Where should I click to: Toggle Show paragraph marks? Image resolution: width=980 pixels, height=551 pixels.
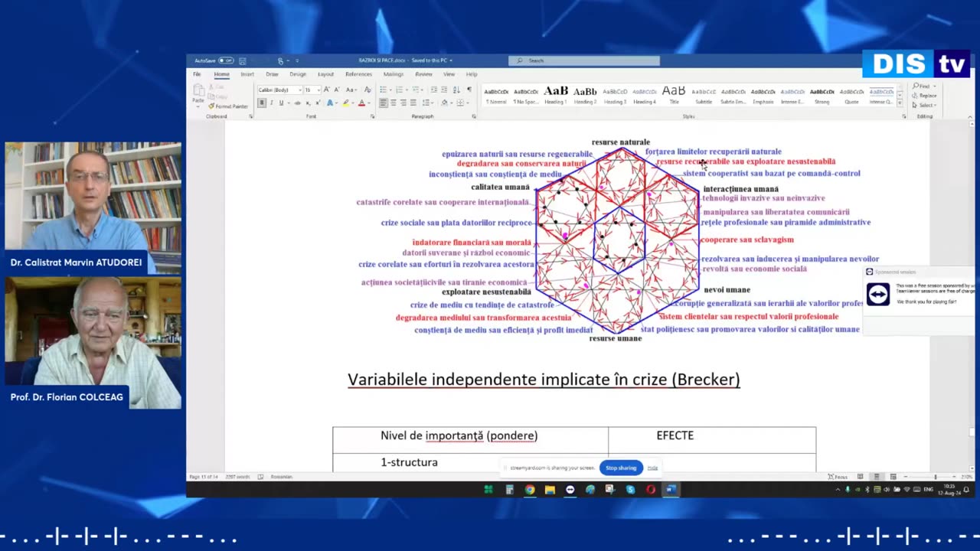pos(469,90)
